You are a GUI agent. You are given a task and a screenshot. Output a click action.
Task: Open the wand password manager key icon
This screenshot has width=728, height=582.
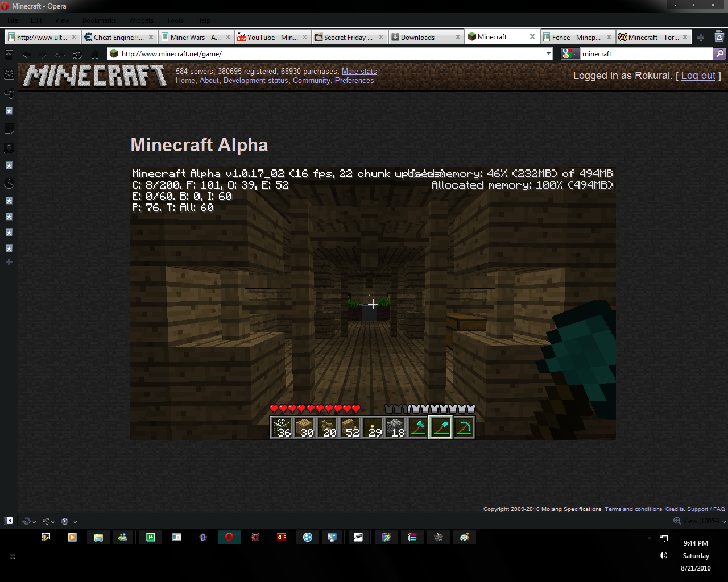60,55
